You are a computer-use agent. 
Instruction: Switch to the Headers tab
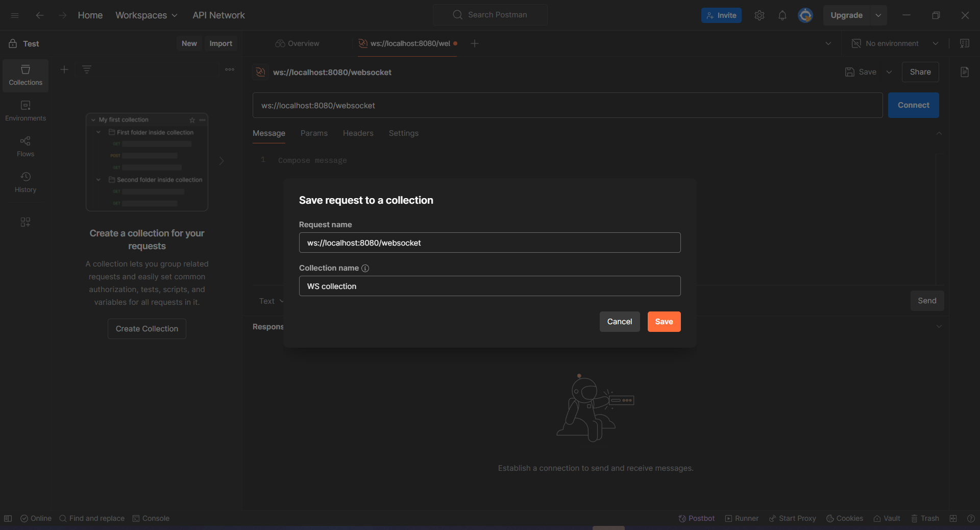click(358, 133)
